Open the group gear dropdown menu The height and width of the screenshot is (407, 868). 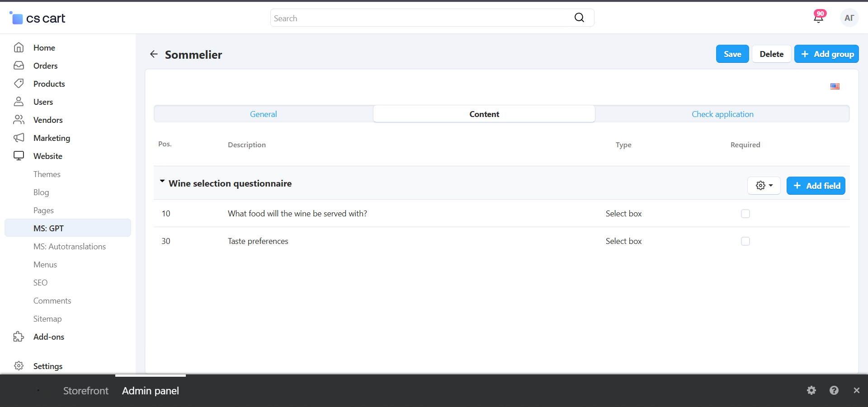click(764, 186)
